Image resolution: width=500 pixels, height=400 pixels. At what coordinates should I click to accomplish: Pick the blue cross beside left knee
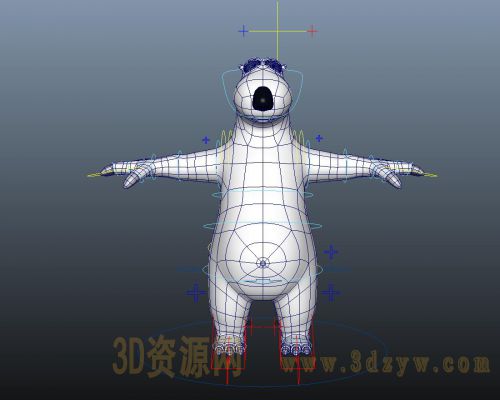(196, 293)
